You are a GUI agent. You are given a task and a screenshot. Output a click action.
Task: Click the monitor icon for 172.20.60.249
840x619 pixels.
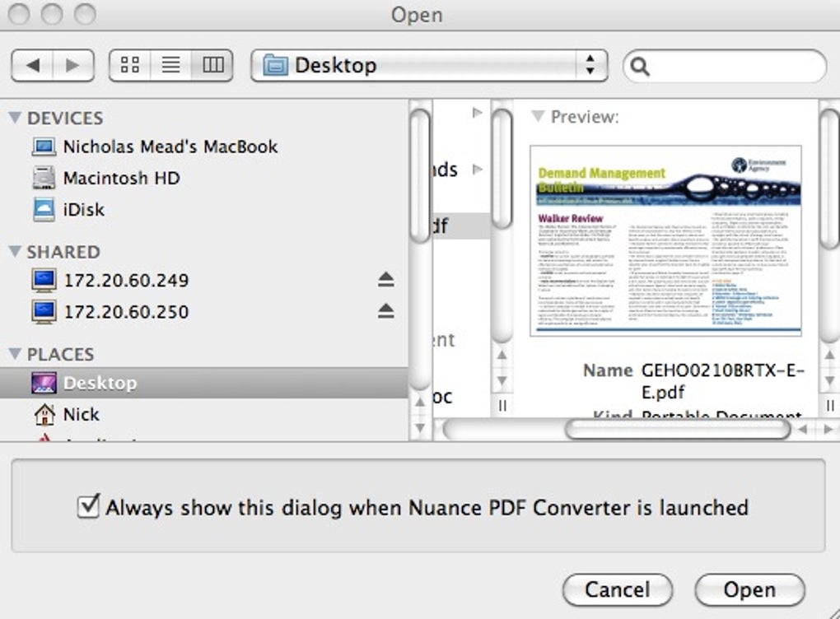(x=44, y=281)
